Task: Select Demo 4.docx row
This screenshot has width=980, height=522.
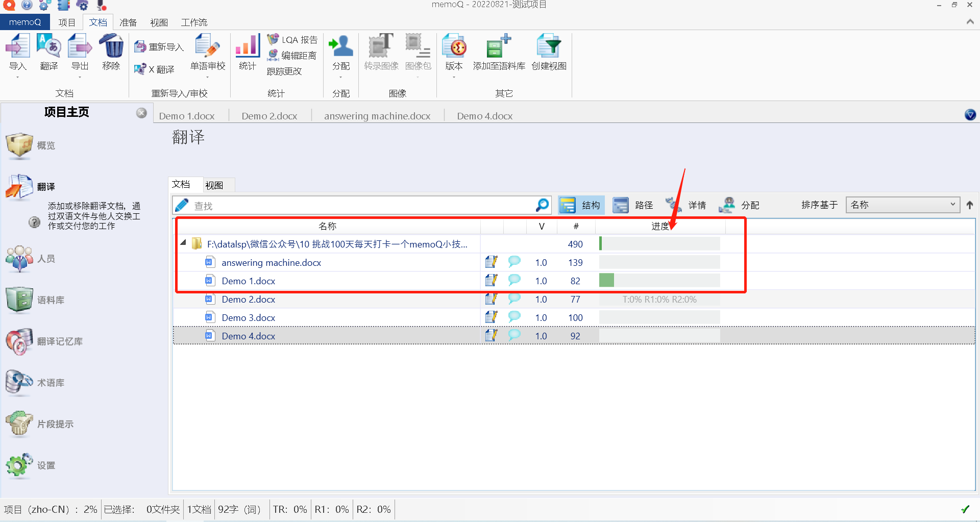Action: (574, 336)
